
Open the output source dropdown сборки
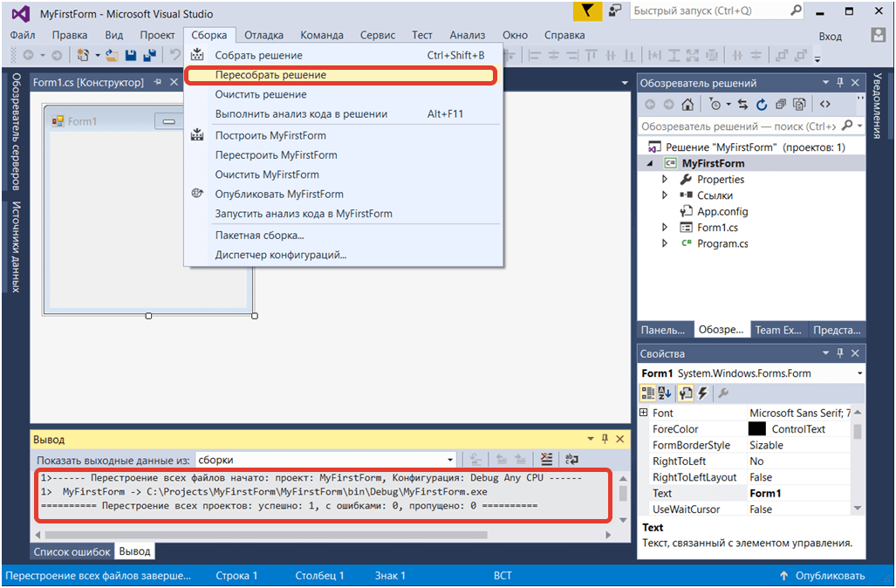(450, 460)
